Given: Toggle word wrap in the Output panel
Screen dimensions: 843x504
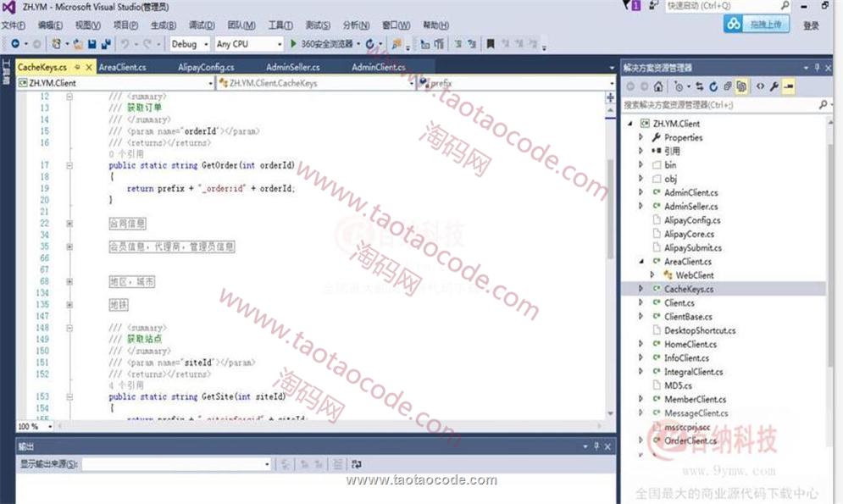Looking at the screenshot, I should pos(357,464).
